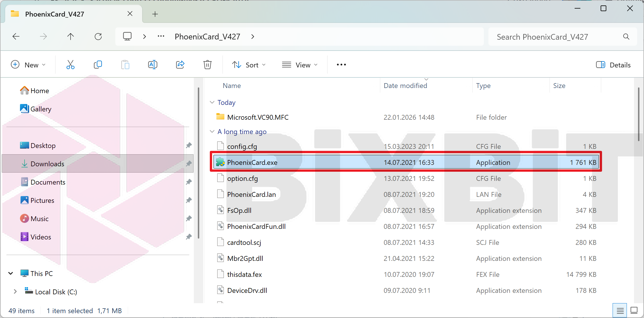Open the Sort dropdown menu
Viewport: 644px width, 318px height.
coord(249,65)
